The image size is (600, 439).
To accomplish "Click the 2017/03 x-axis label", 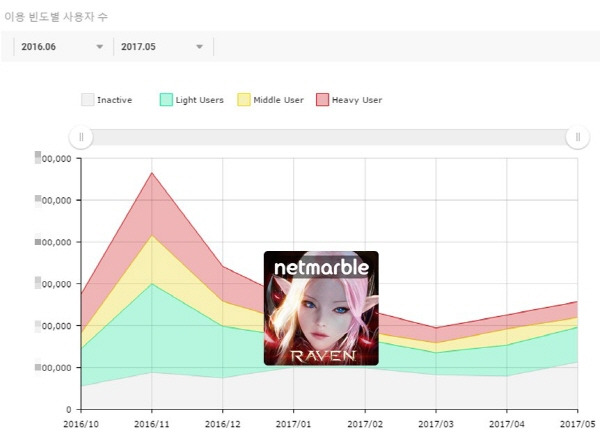I will [436, 424].
